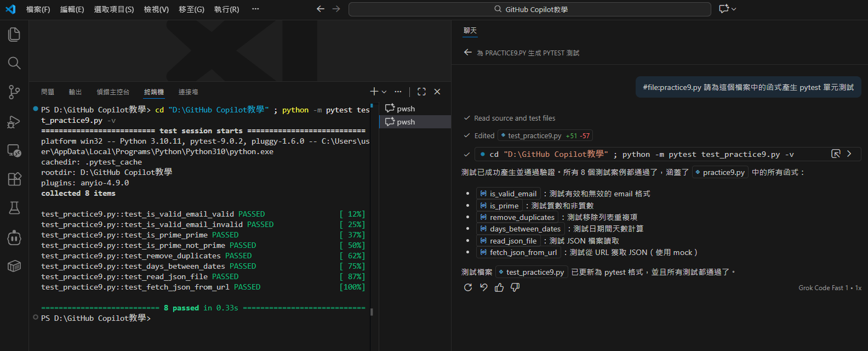Open the Extensions view
This screenshot has height=351, width=868.
pyautogui.click(x=14, y=179)
